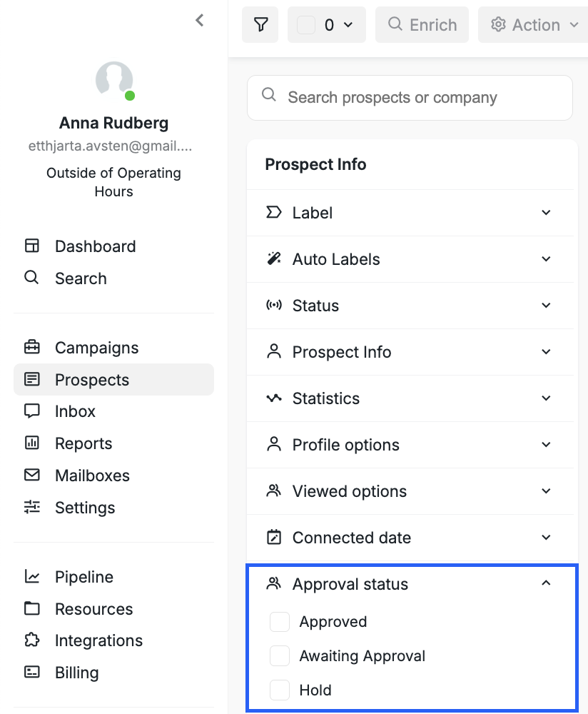
Task: Enable the Hold checkbox
Action: tap(280, 690)
